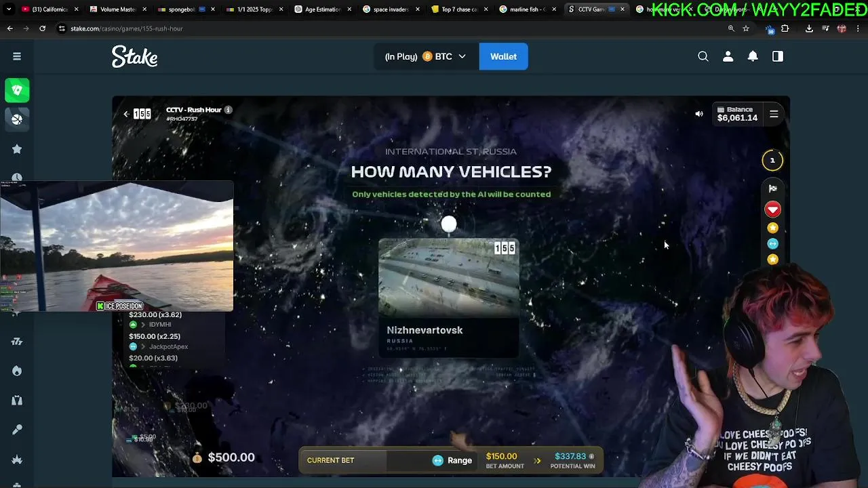
Task: Click the Nizhnevartovsk location card title
Action: pos(425,330)
